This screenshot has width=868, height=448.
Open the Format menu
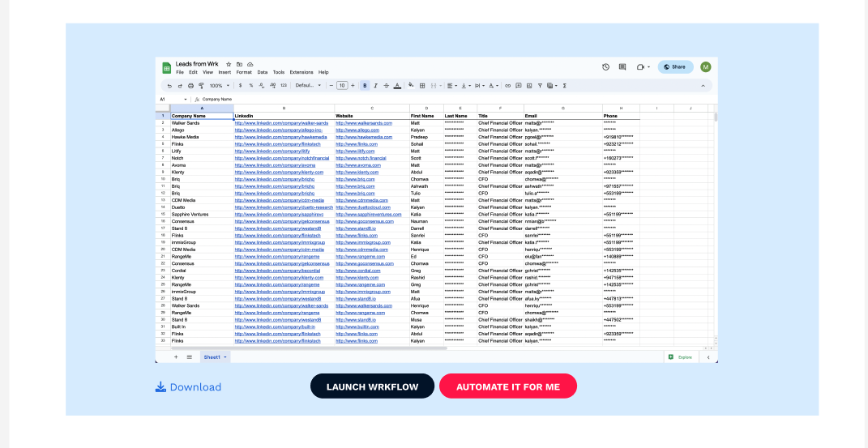[x=244, y=72]
